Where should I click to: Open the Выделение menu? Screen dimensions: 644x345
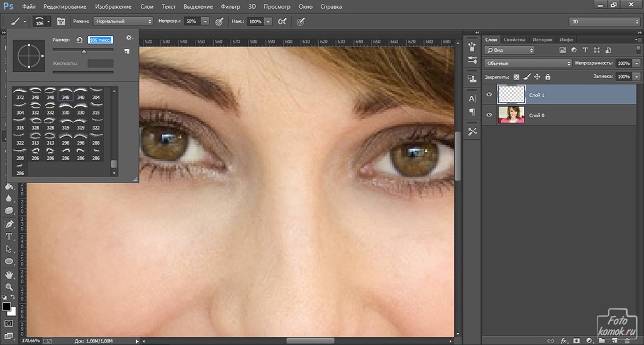click(198, 6)
